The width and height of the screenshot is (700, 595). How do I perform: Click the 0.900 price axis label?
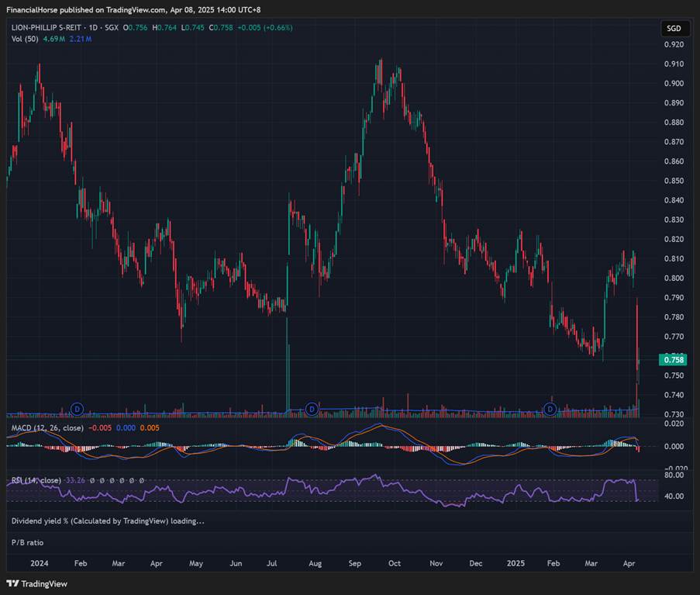coord(674,83)
